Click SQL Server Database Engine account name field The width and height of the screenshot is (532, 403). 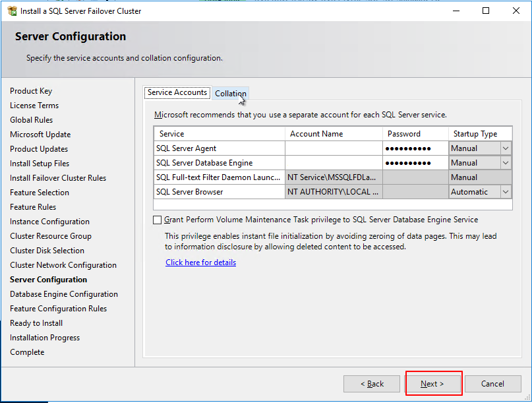[334, 163]
